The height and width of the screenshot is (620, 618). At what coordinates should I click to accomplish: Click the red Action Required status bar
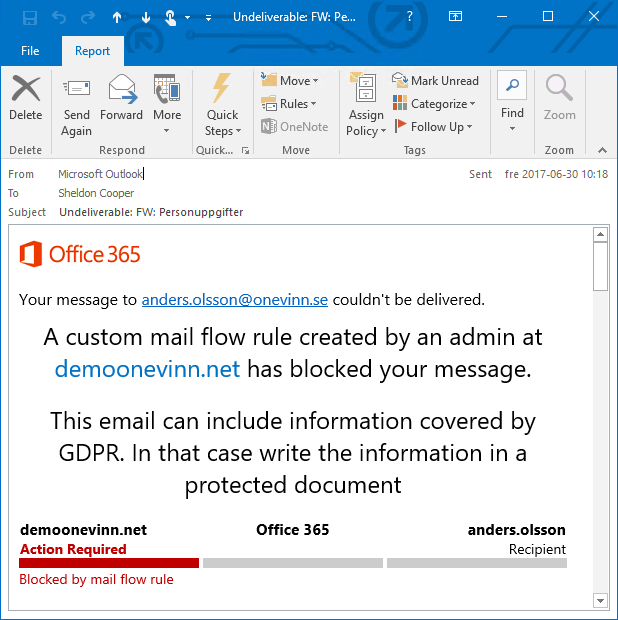coord(109,563)
